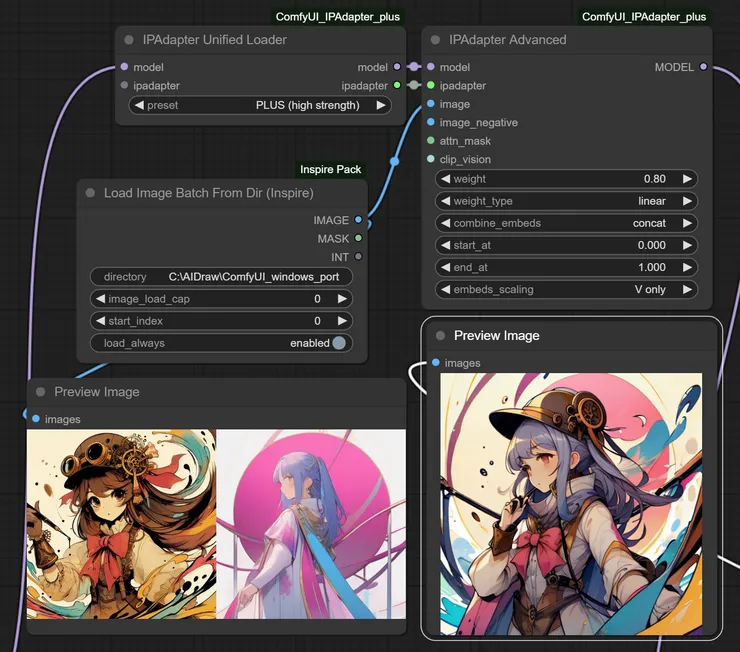Collapse the IPAdapter Unified Loader node dot

coord(129,40)
